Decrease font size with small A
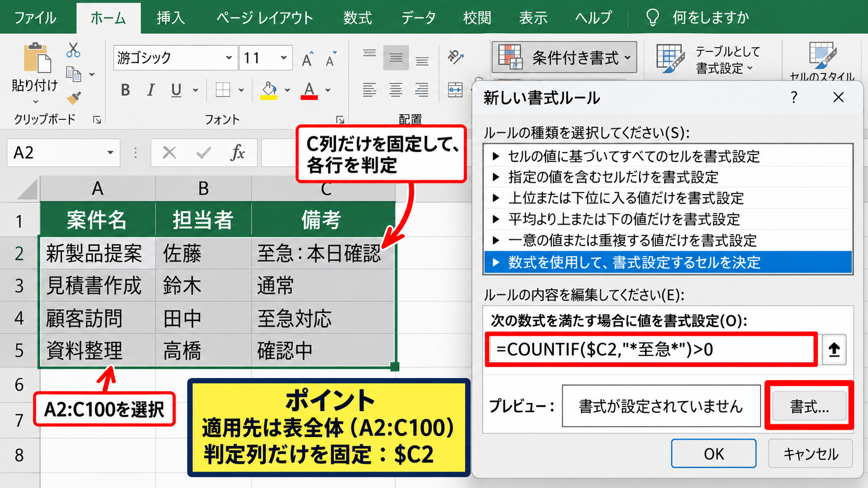 pyautogui.click(x=331, y=59)
